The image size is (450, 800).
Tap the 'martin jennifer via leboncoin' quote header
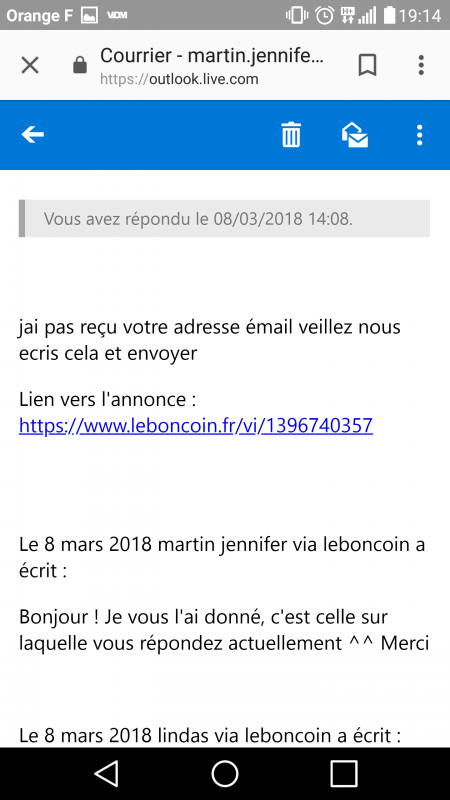pos(222,557)
